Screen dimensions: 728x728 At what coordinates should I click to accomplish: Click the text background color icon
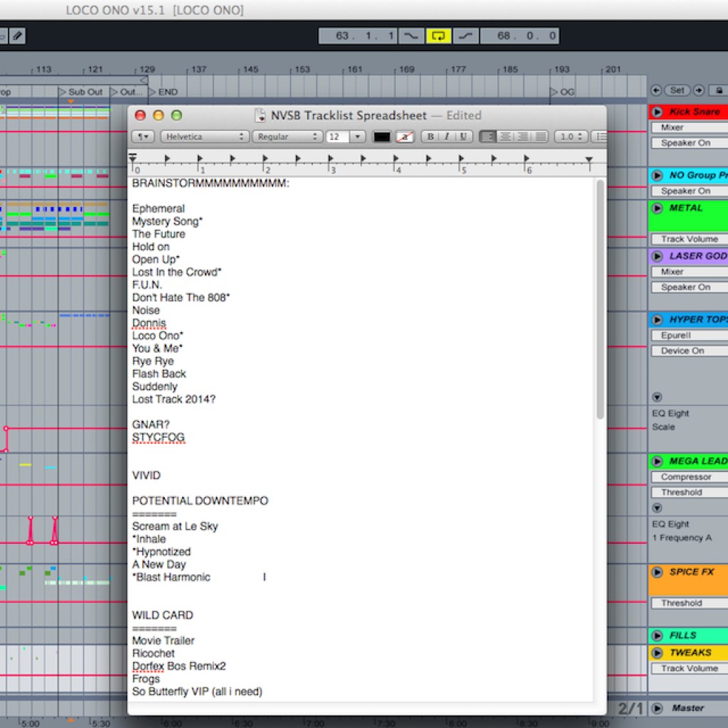405,136
